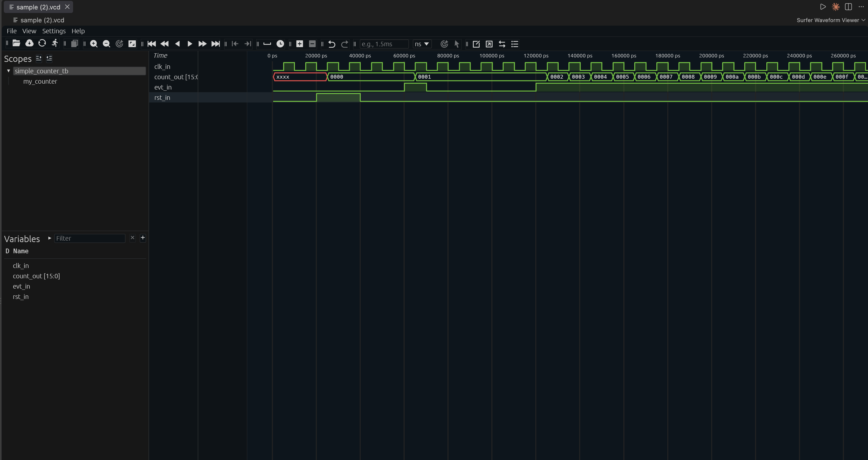Click the clock timeline icon
This screenshot has width=868, height=460.
click(280, 44)
